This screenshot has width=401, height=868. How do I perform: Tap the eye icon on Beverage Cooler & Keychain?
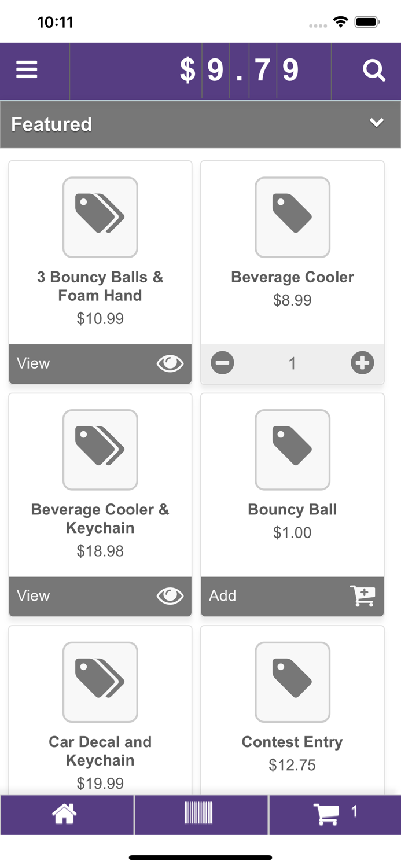pos(170,596)
